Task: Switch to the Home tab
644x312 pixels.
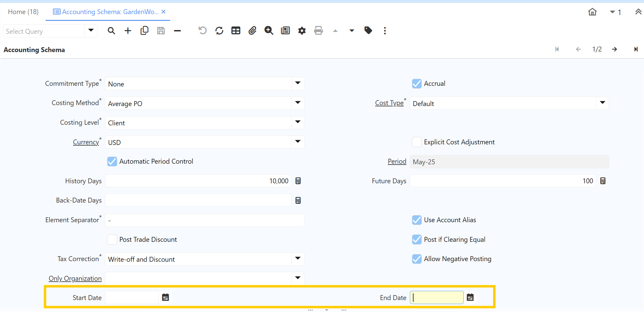Action: pyautogui.click(x=23, y=12)
